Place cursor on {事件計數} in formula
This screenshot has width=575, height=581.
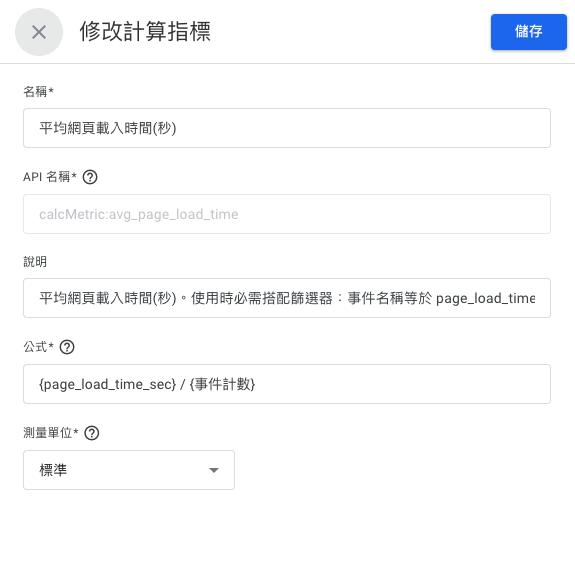pyautogui.click(x=222, y=384)
